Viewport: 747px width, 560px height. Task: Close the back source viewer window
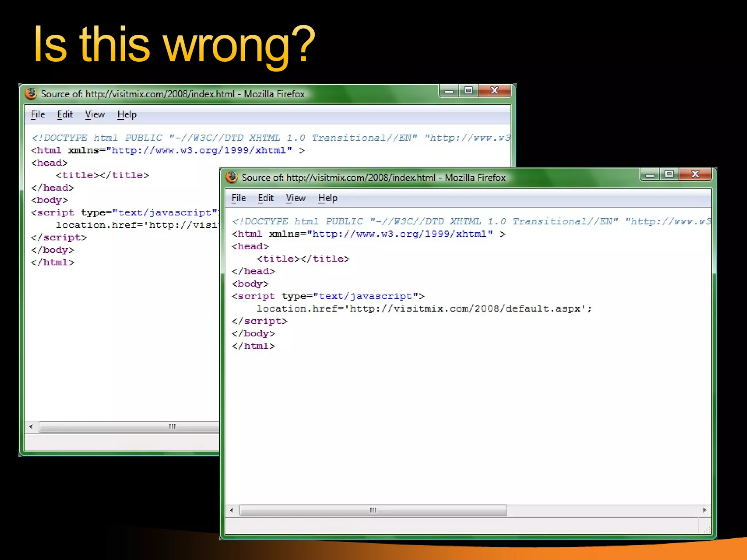pyautogui.click(x=495, y=90)
